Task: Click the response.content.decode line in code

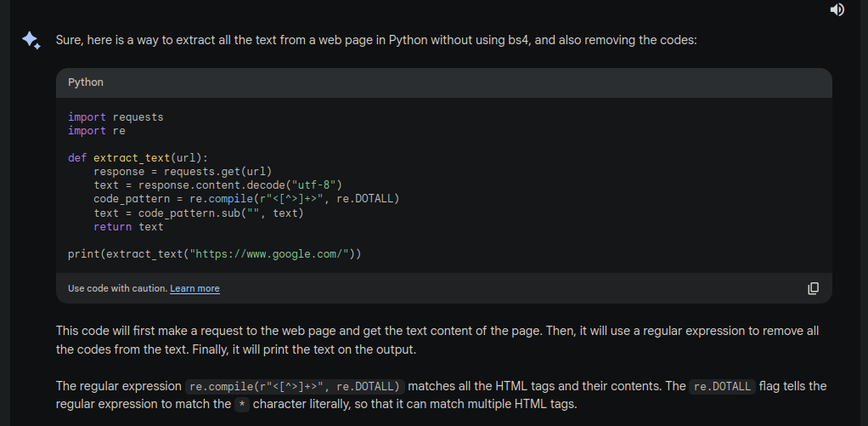Action: tap(217, 185)
